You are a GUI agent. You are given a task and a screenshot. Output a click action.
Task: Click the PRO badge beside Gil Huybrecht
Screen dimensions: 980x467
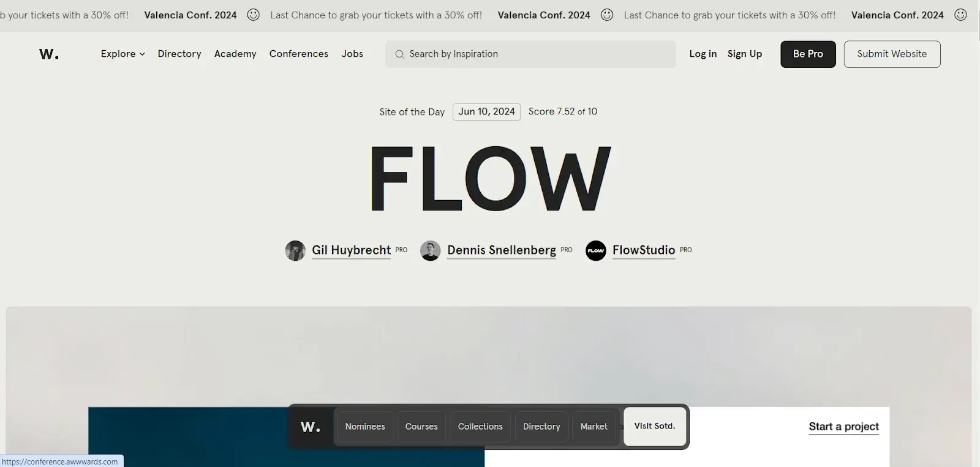(x=401, y=250)
